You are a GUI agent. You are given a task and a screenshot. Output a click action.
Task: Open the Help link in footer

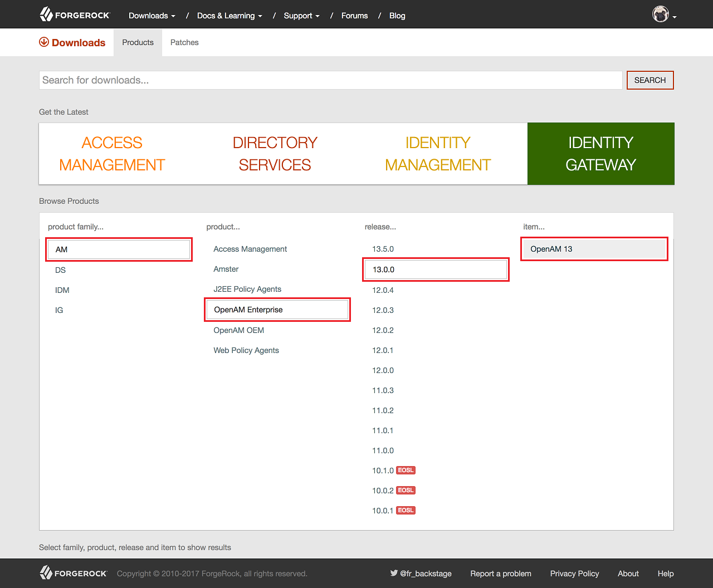[x=666, y=574]
